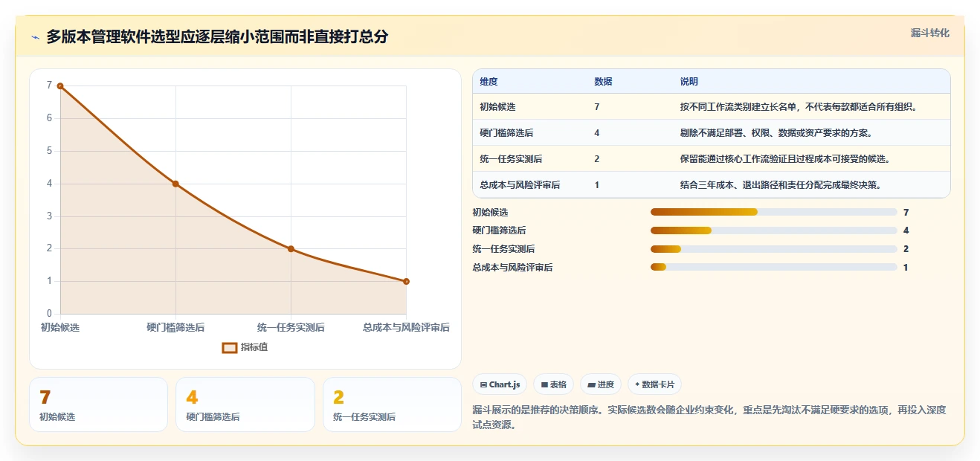This screenshot has width=980, height=461.
Task: Click the 说明 column header
Action: (x=689, y=82)
